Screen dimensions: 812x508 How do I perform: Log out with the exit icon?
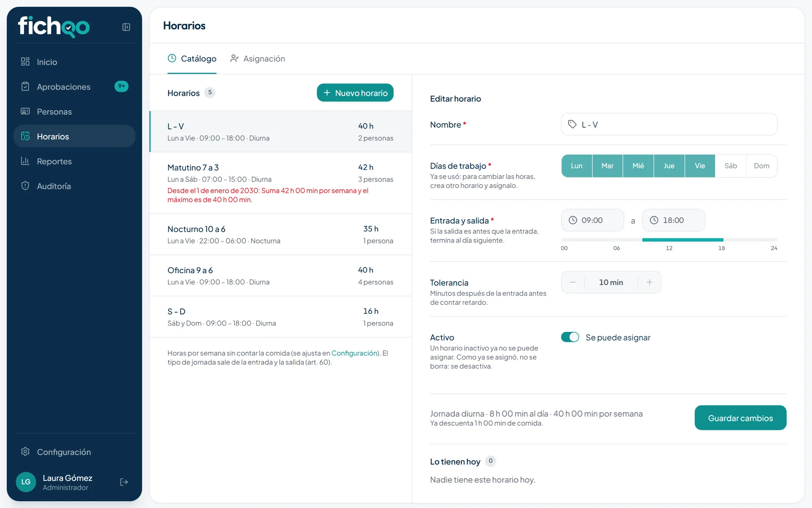coord(124,482)
